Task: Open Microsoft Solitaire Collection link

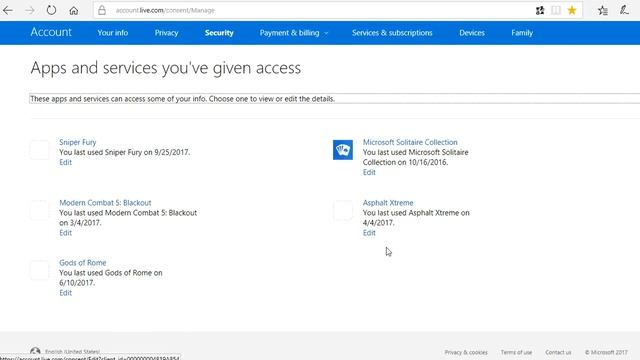Action: tap(410, 142)
